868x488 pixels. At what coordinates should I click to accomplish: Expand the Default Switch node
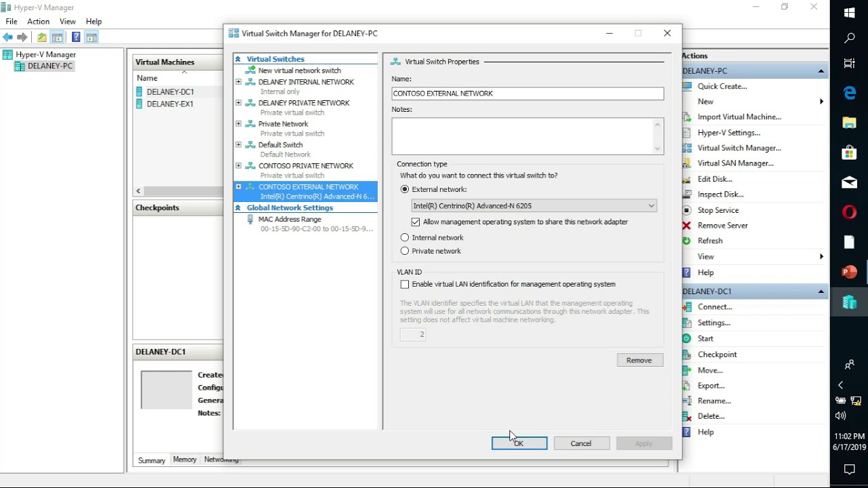coord(238,145)
